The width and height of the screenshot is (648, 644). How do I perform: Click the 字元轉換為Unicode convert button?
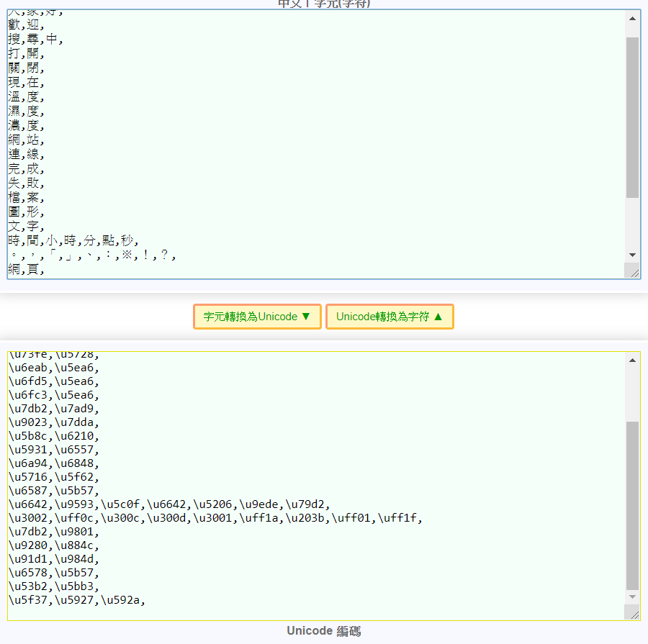(257, 317)
